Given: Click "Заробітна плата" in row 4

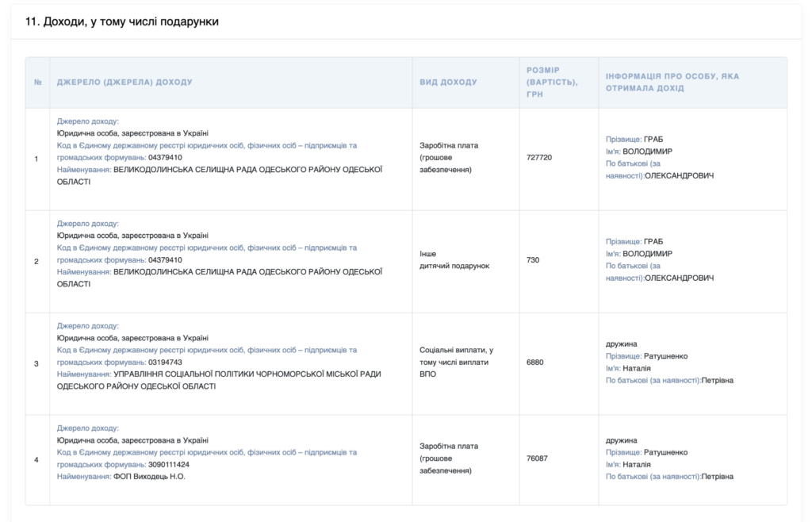Looking at the screenshot, I should (449, 447).
